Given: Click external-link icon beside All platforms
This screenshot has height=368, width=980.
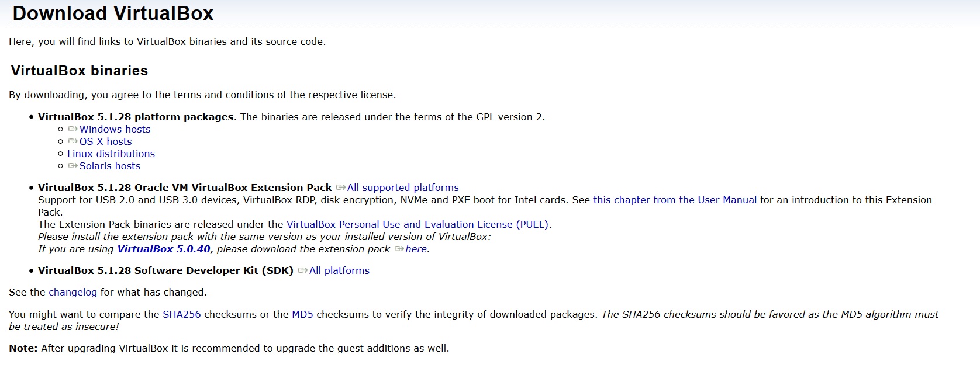Looking at the screenshot, I should 303,270.
